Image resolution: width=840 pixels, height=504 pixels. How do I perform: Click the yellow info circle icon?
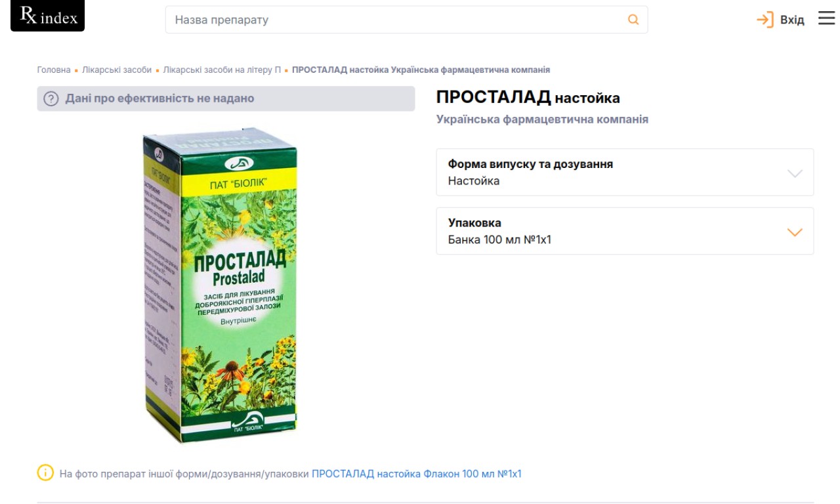click(45, 472)
